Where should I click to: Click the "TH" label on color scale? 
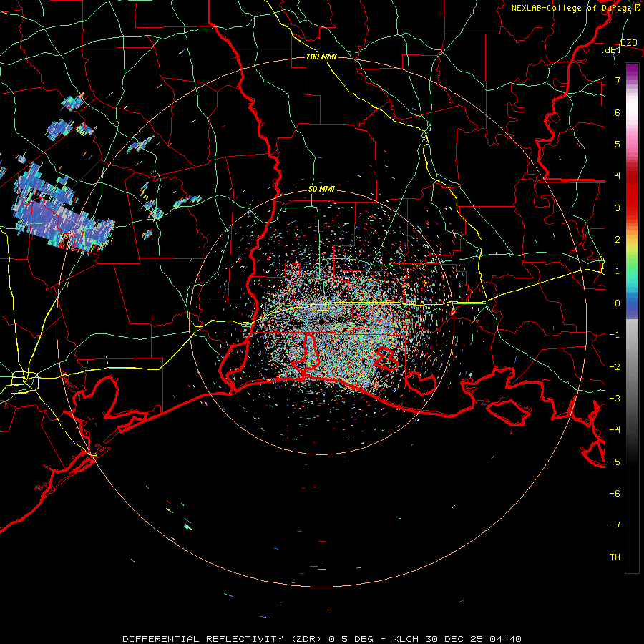click(x=615, y=557)
